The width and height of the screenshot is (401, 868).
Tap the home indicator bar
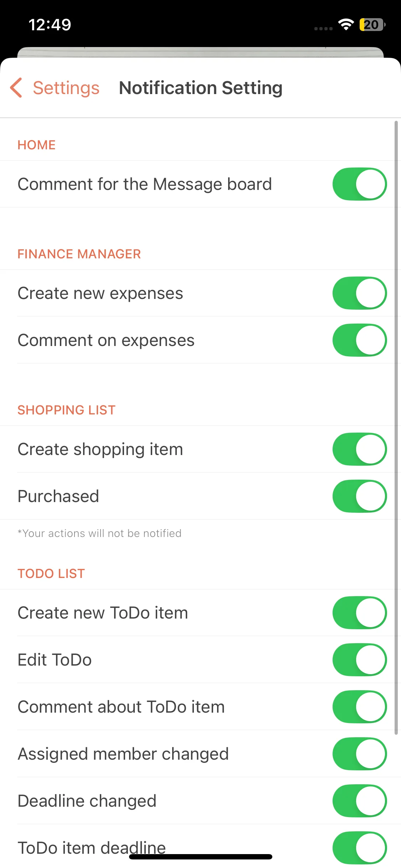pos(200,857)
